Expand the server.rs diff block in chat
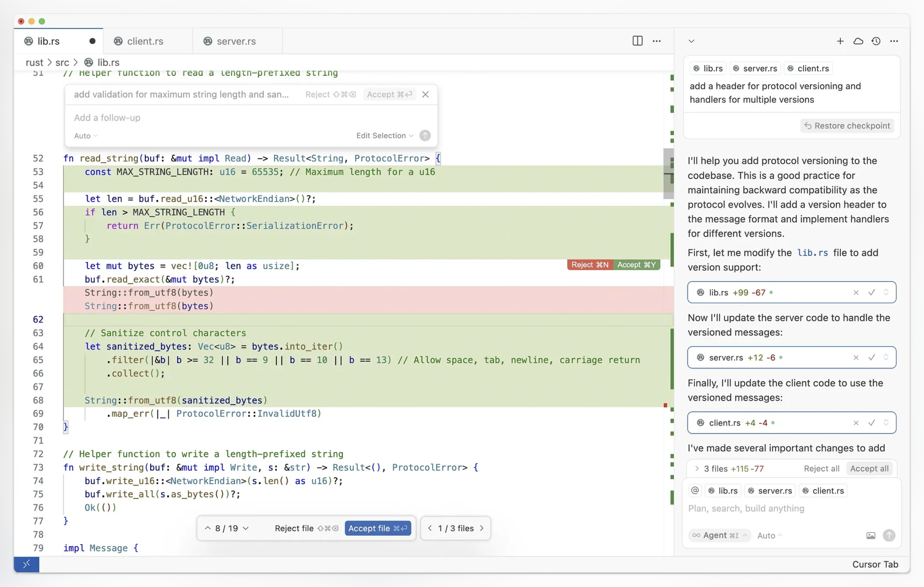The width and height of the screenshot is (924, 587). click(x=886, y=358)
